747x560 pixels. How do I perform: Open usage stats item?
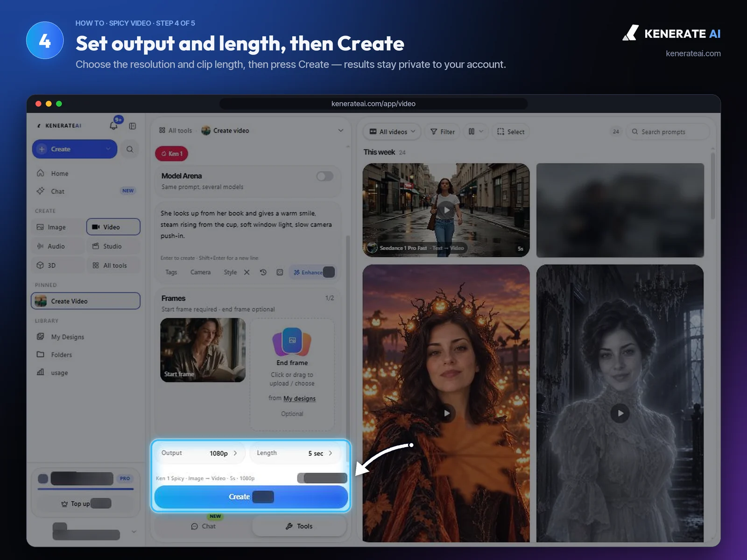point(59,372)
